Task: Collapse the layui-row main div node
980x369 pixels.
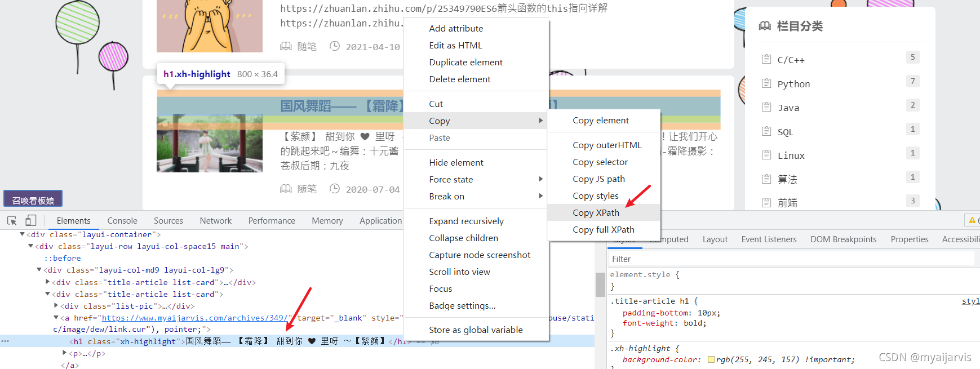Action: point(30,246)
